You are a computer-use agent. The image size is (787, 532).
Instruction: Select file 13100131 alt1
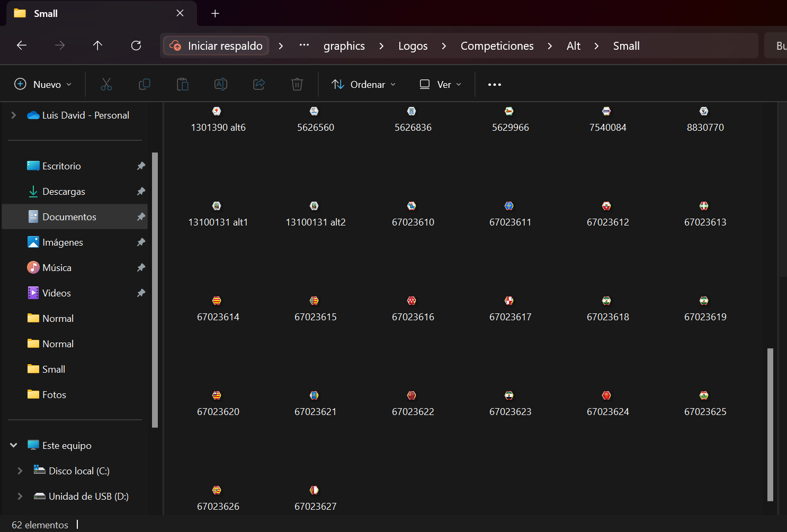coord(218,215)
